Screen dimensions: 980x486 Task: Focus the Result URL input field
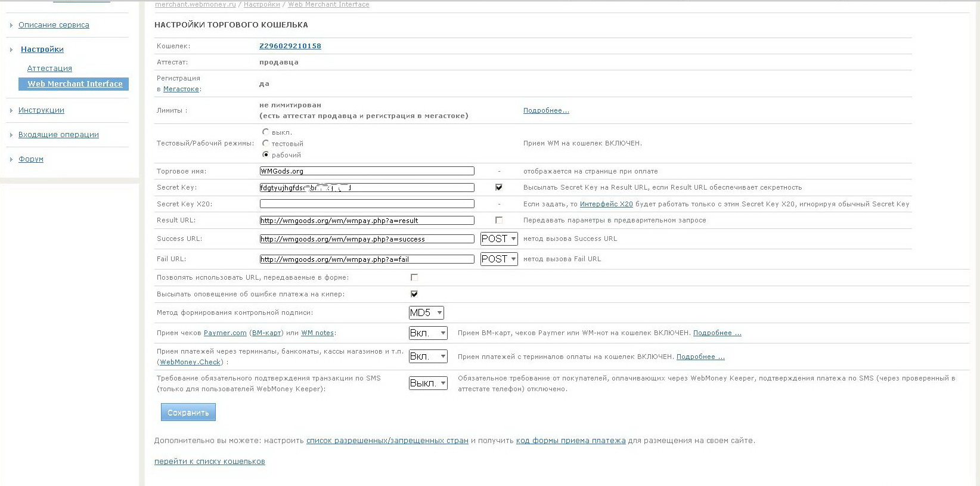(x=367, y=221)
